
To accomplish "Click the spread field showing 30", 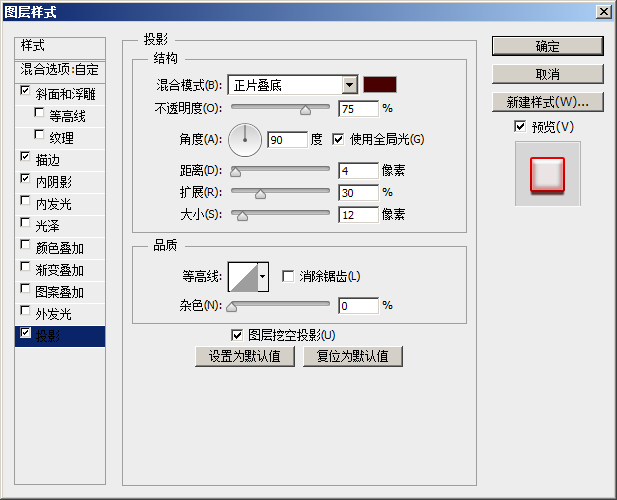I will click(358, 193).
